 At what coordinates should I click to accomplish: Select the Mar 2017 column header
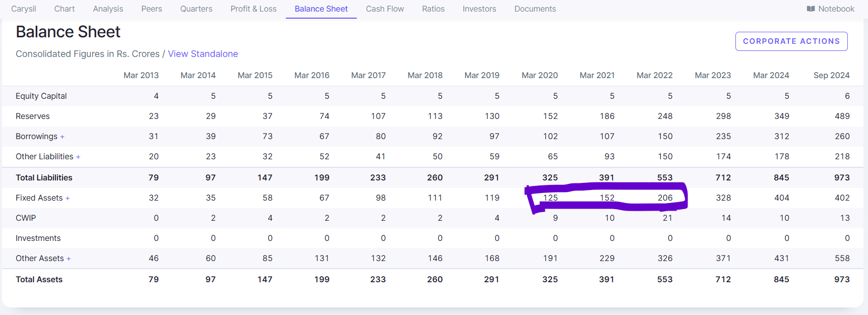pos(368,75)
